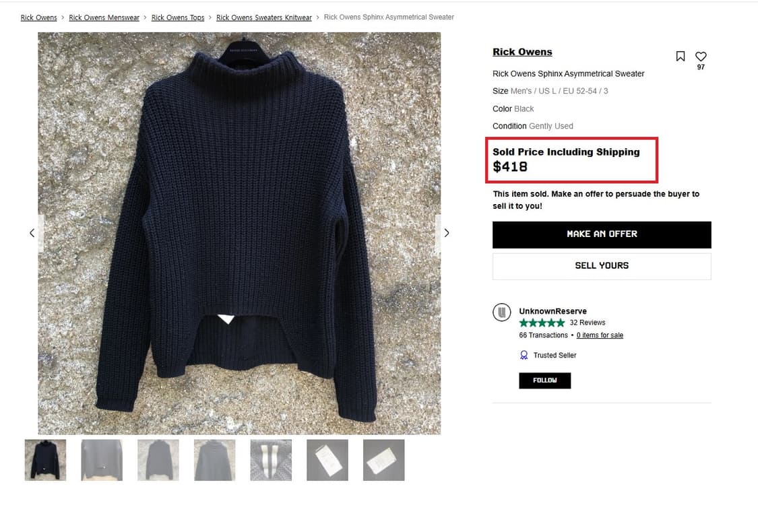Open the Rick Owens breadcrumb
This screenshot has width=758, height=532.
point(38,18)
